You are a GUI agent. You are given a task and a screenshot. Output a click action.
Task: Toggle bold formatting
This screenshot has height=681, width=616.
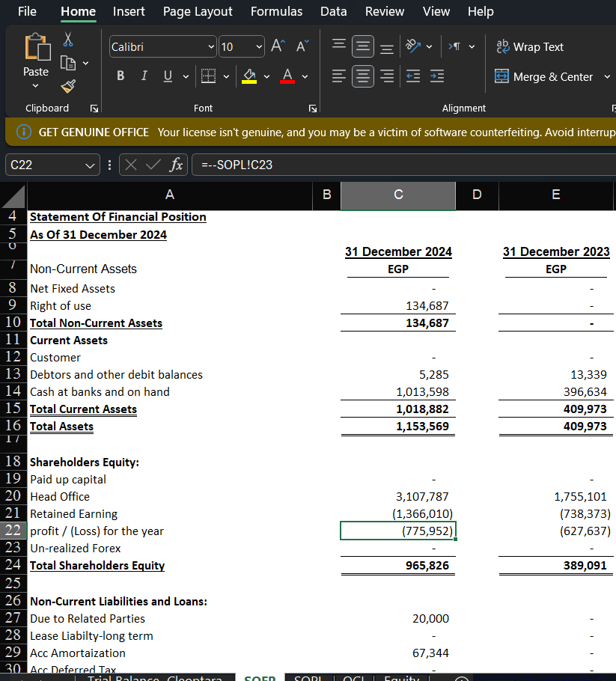121,76
